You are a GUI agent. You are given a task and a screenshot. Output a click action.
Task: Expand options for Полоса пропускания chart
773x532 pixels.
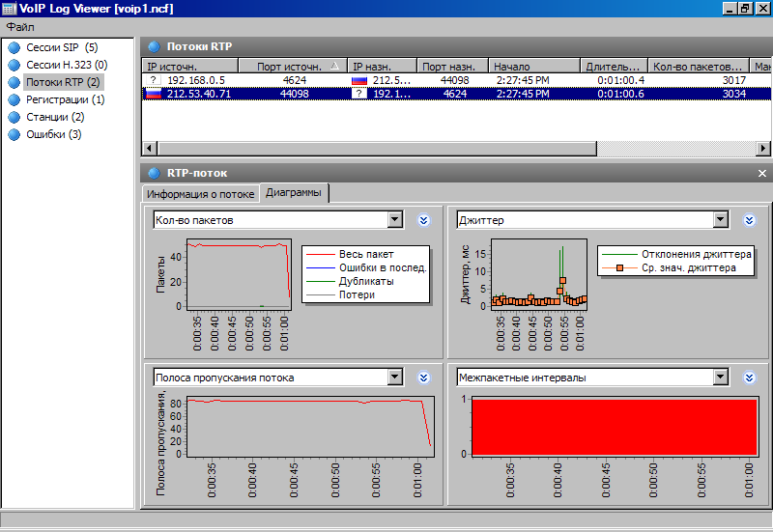click(424, 378)
